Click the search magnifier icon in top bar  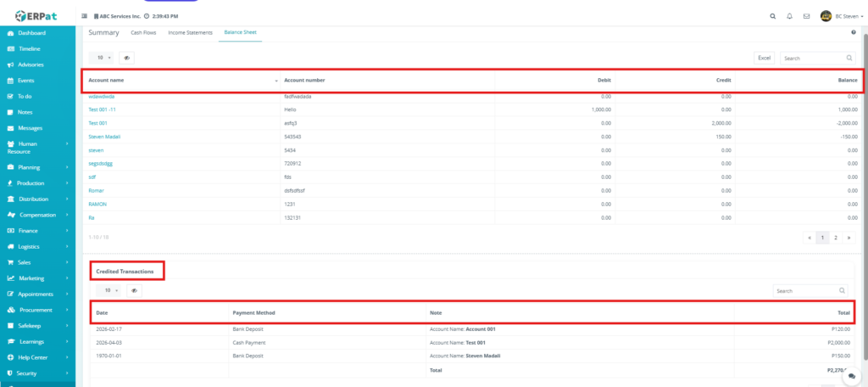pyautogui.click(x=772, y=16)
